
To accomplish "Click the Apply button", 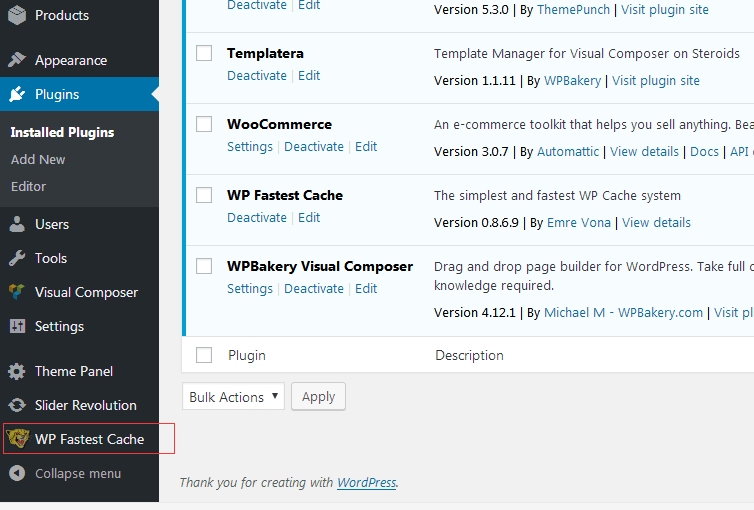I will (x=318, y=397).
